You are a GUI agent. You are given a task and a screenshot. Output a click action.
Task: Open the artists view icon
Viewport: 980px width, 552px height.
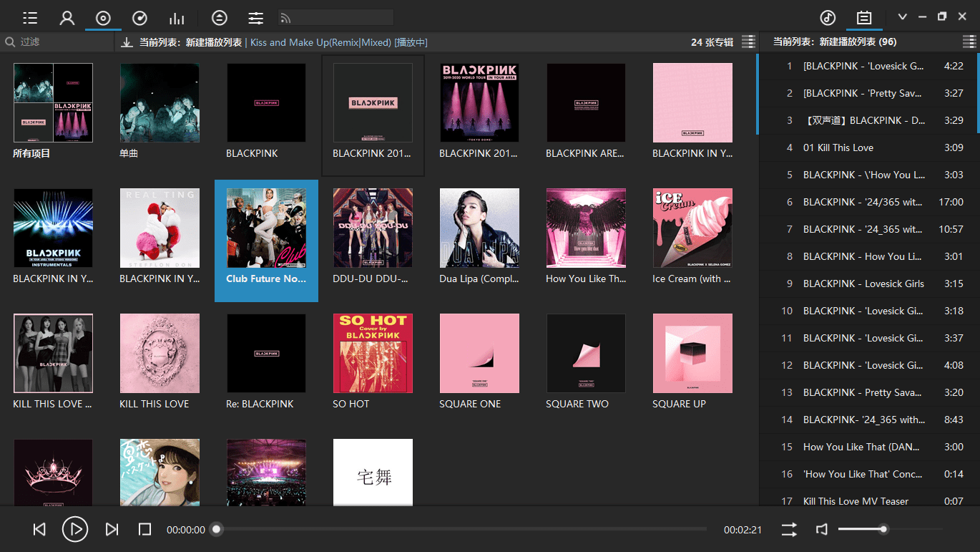[x=67, y=18]
